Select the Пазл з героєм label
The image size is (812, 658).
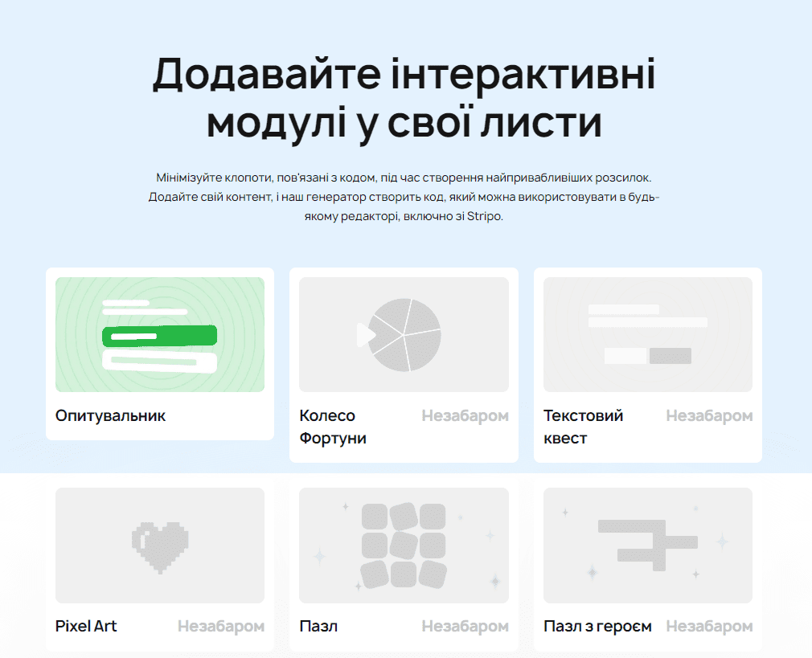click(597, 626)
